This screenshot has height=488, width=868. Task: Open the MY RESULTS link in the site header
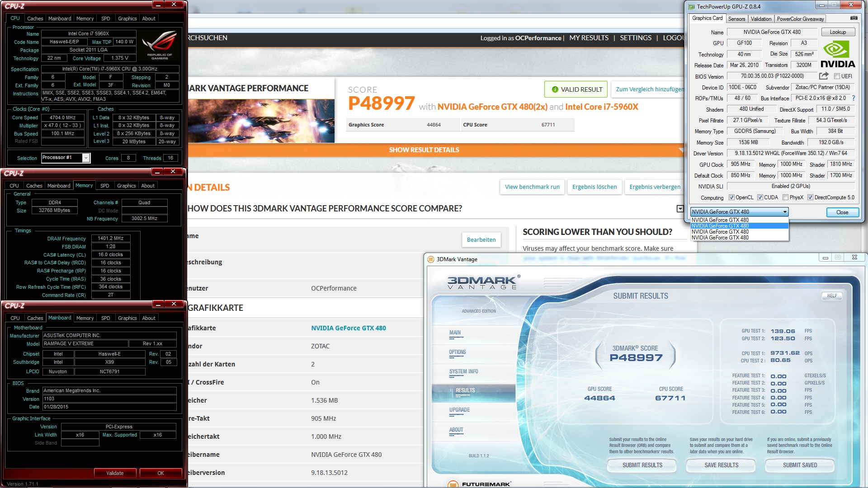589,38
